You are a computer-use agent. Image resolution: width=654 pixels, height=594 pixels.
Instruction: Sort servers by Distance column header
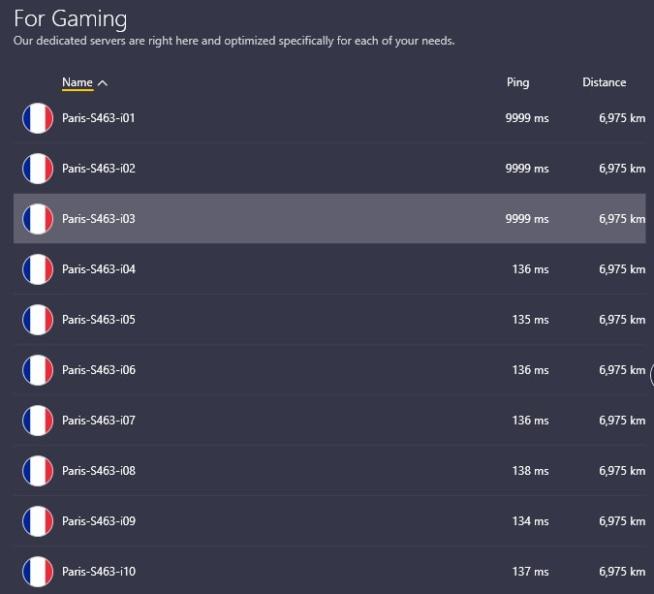click(604, 83)
